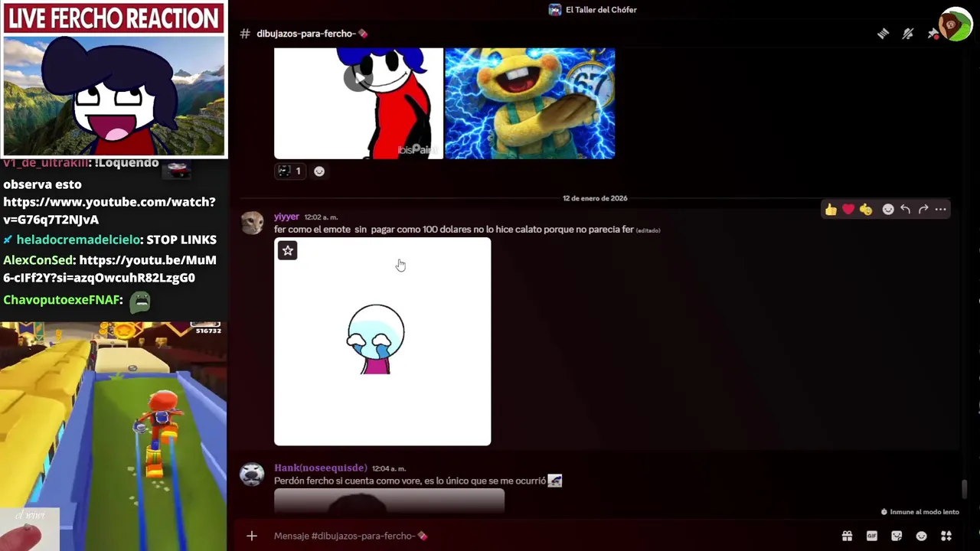Open the GIF picker
This screenshot has width=980, height=551.
tap(871, 536)
